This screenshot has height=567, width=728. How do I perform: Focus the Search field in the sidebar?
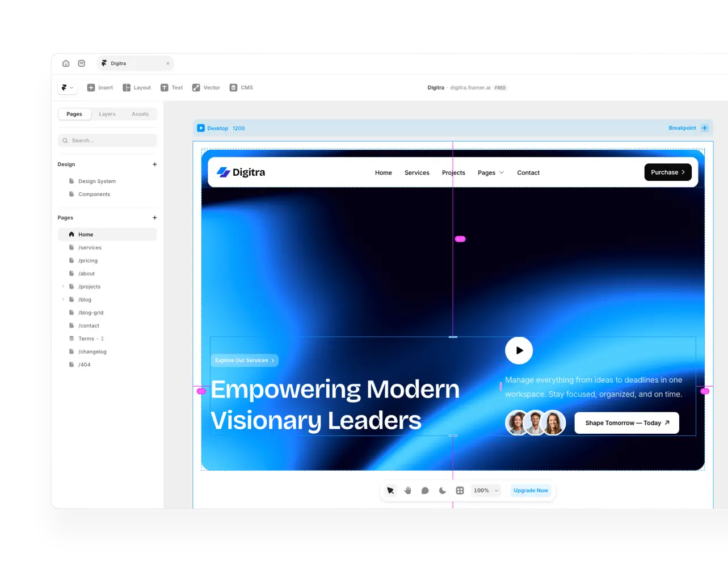[107, 141]
